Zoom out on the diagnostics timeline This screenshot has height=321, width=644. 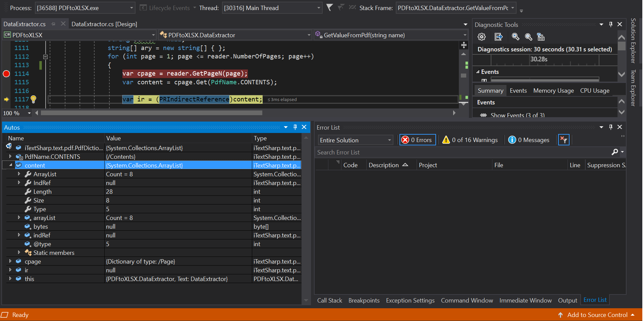tap(528, 37)
